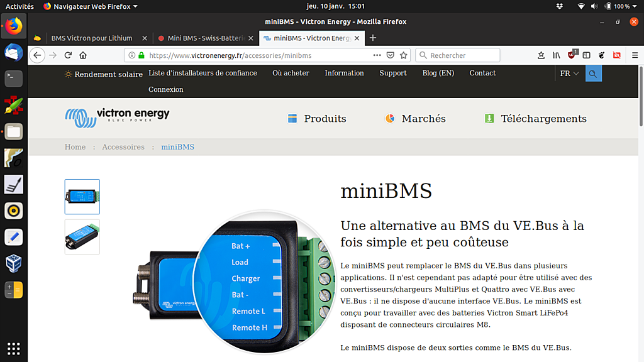Open Liste d'installateurs de confiance
Screen dimensions: 644x362
[x=203, y=73]
